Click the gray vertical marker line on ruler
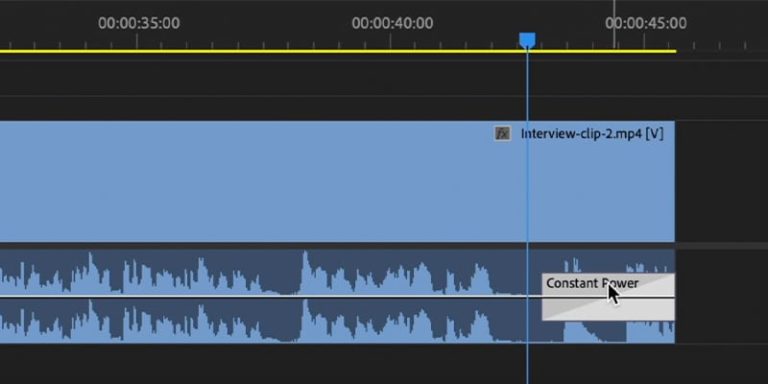 (614, 24)
